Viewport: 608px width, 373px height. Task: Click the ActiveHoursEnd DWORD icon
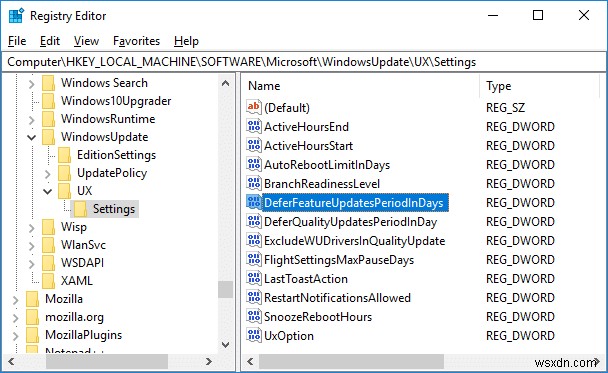coord(254,126)
